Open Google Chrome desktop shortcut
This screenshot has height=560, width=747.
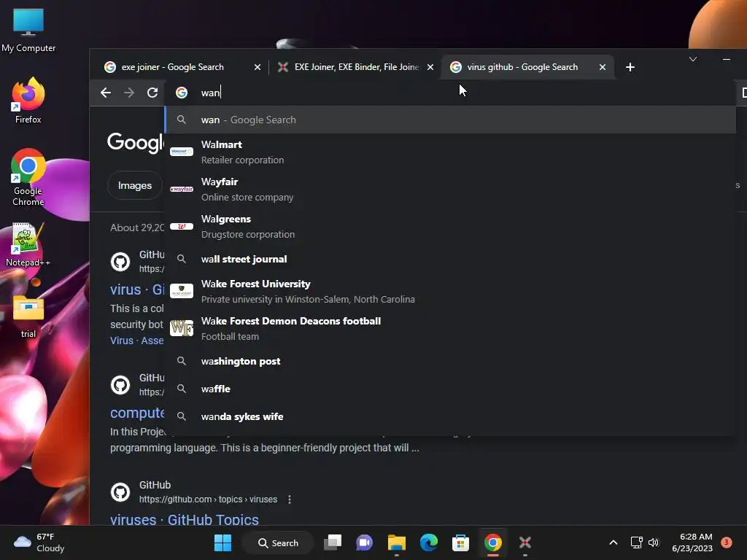[x=28, y=178]
